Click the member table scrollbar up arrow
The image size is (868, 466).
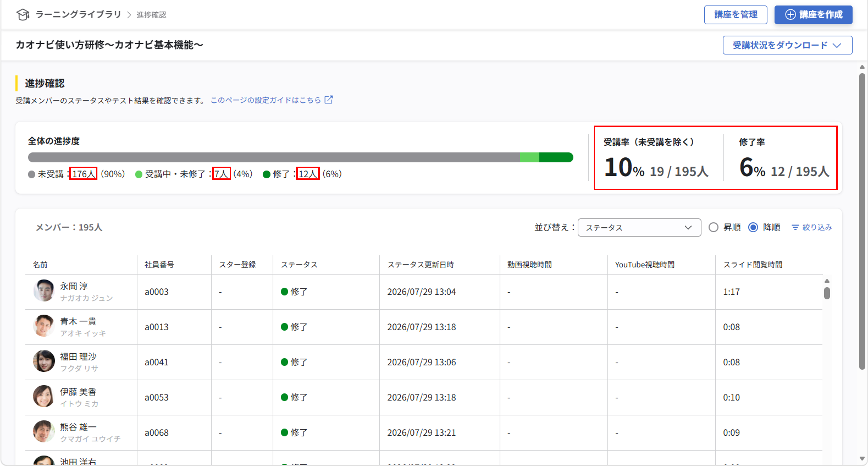click(827, 281)
